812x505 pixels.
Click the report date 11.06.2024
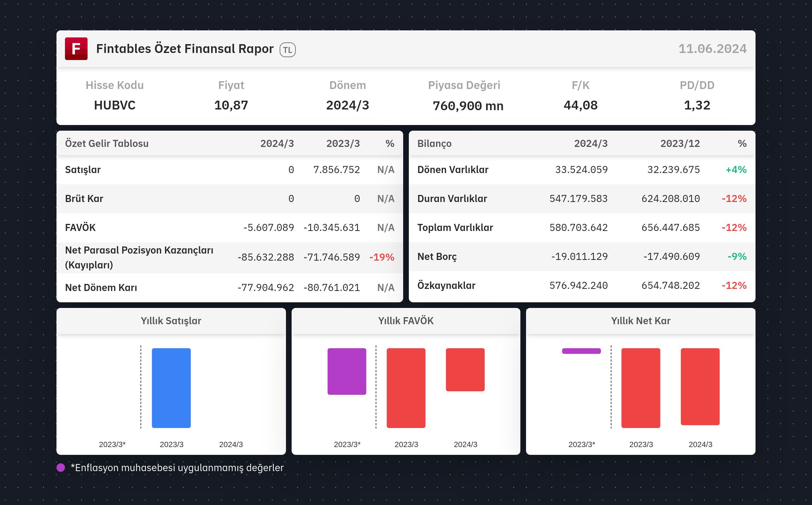pyautogui.click(x=712, y=49)
